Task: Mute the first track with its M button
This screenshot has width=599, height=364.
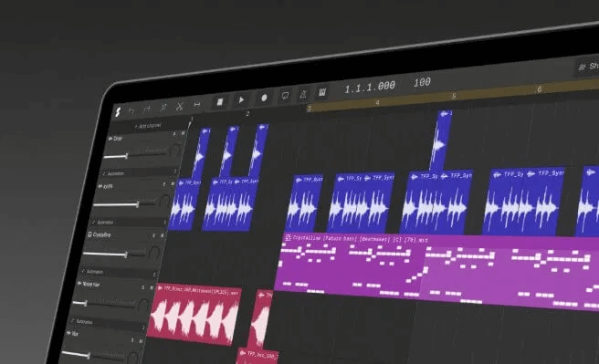Action: 183,133
